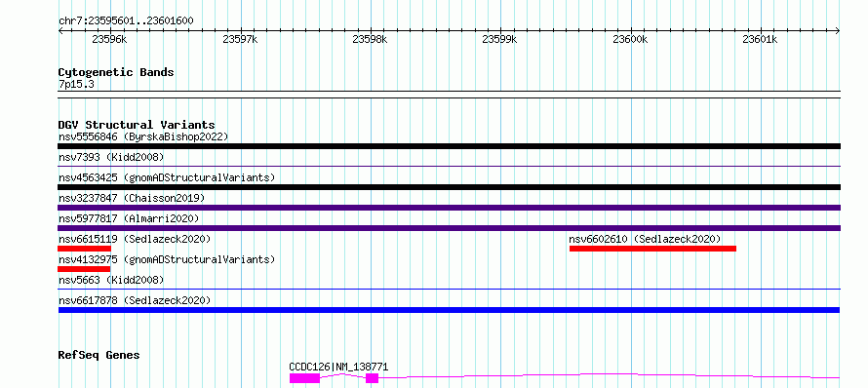The image size is (868, 388).
Task: Open nsv6602610 (Sedlazeck2020) label
Action: point(645,239)
